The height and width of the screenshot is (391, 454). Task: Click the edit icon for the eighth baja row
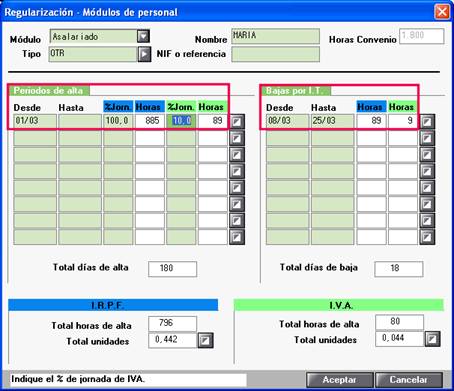[427, 237]
